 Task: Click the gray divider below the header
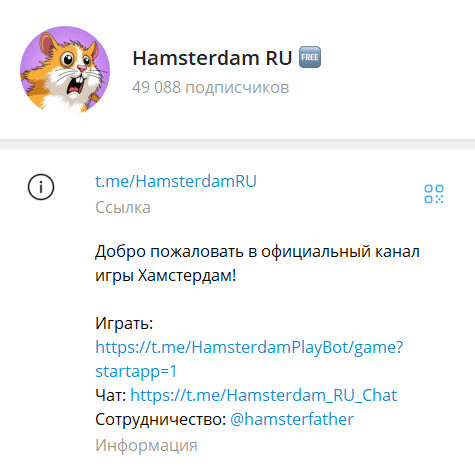click(237, 144)
